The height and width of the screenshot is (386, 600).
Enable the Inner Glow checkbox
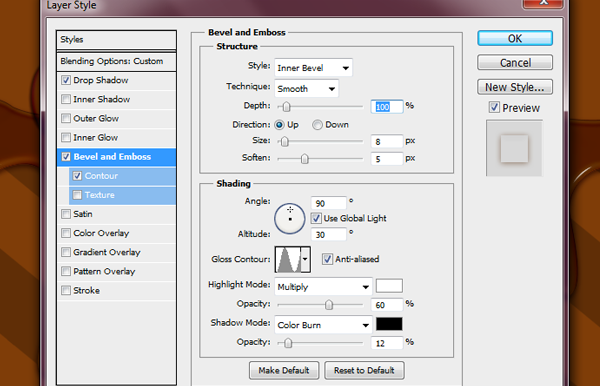click(x=66, y=137)
